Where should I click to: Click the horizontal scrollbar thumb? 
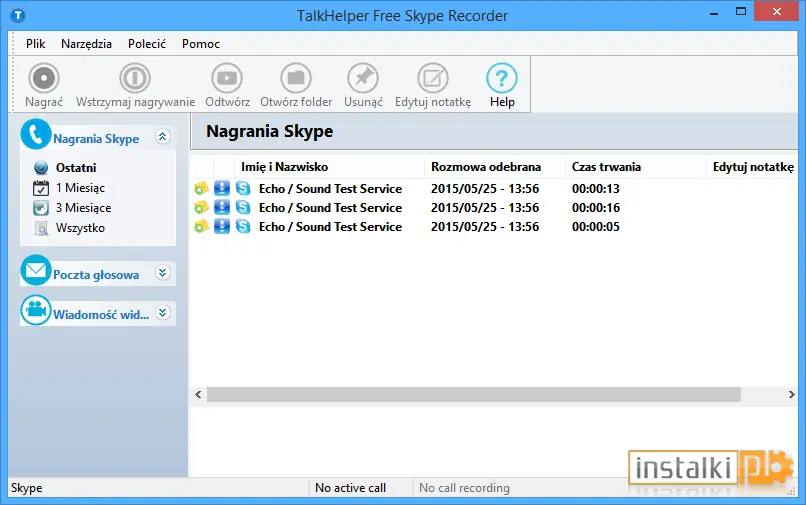coord(473,394)
